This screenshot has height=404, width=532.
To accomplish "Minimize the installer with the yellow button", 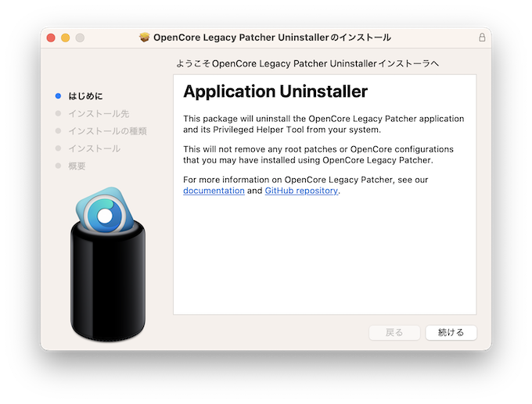I will click(x=66, y=38).
